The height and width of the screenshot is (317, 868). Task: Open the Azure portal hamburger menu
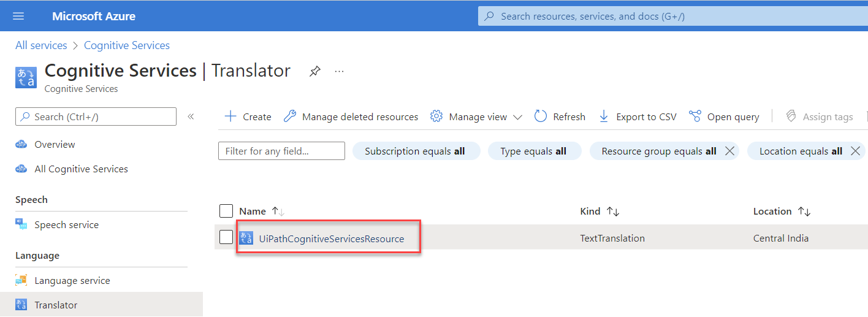click(x=18, y=16)
